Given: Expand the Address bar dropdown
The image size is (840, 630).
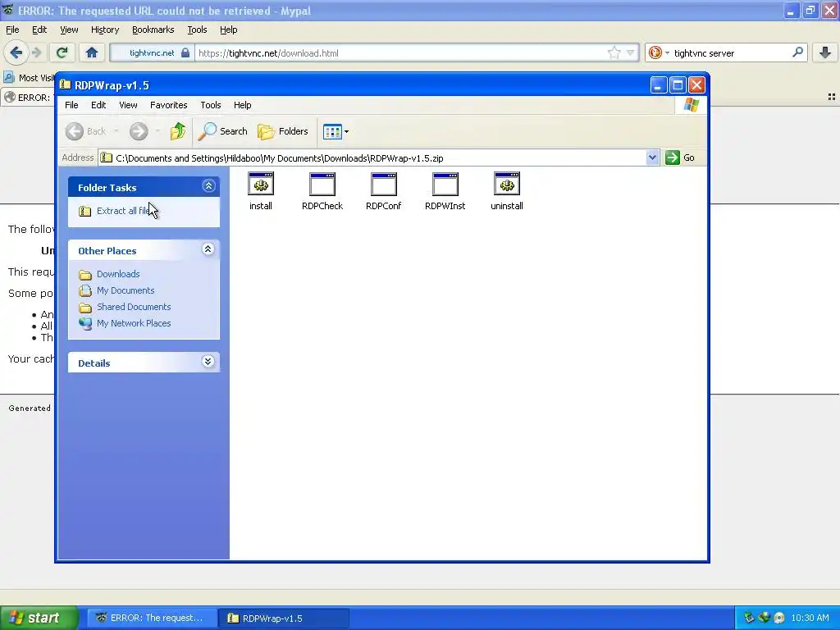Looking at the screenshot, I should (652, 157).
